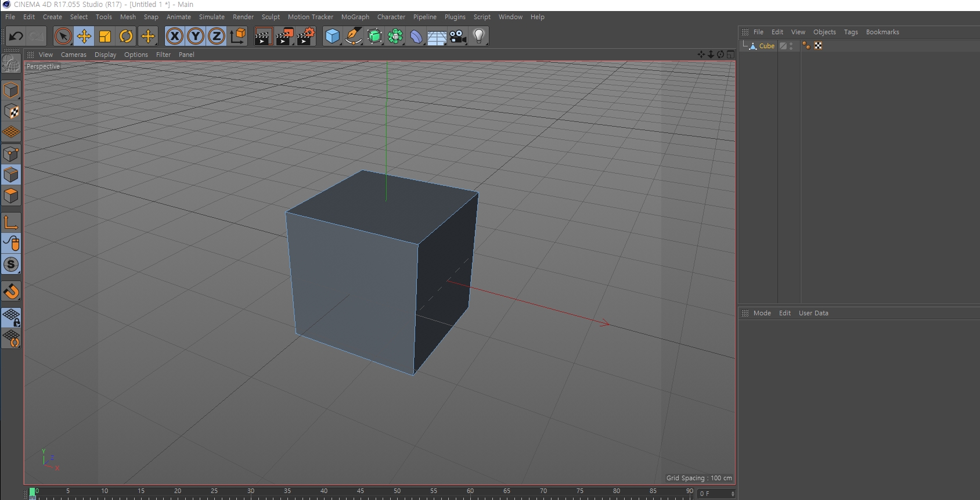Toggle Tweak mode mouse icon

(11, 243)
